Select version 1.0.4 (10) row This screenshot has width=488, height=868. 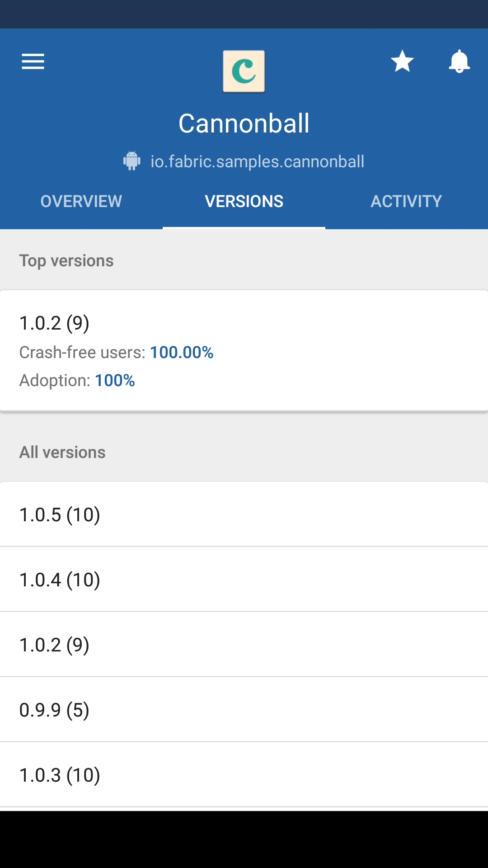coord(244,580)
